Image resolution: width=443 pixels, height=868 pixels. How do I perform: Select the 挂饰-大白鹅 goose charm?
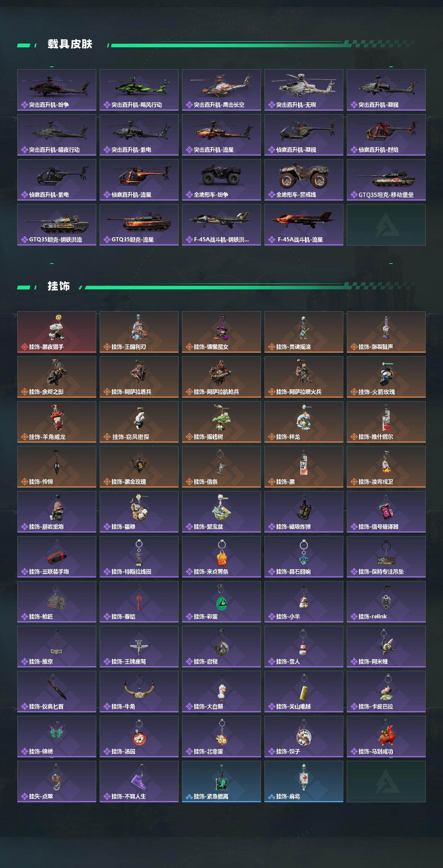(x=221, y=692)
